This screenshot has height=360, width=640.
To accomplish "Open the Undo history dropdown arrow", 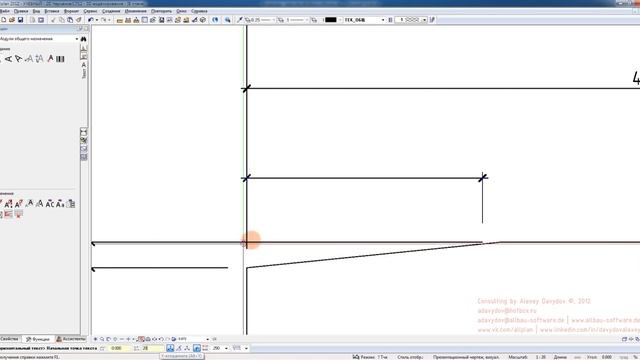I will 96,20.
